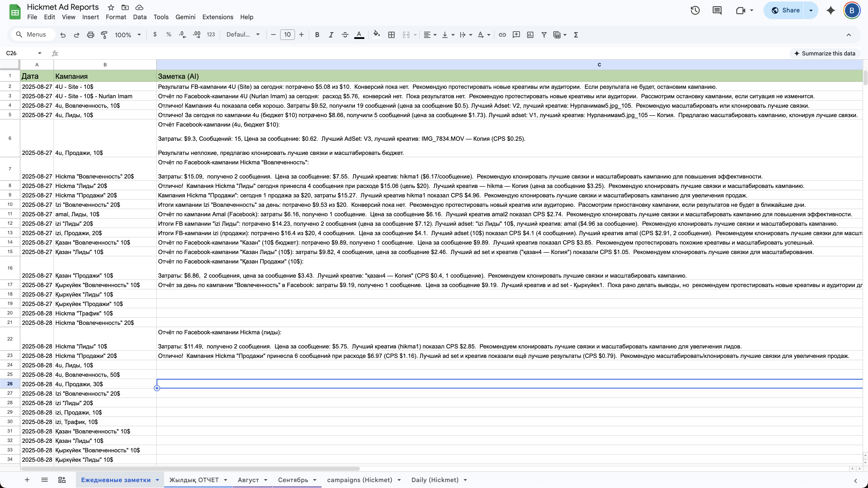Open more number formats (123)
The height and width of the screenshot is (488, 868).
pyautogui.click(x=211, y=35)
